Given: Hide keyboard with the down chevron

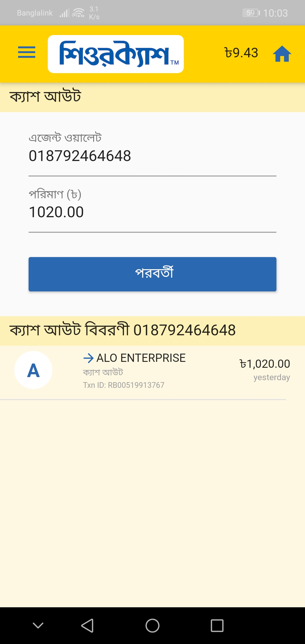Looking at the screenshot, I should pos(38,625).
